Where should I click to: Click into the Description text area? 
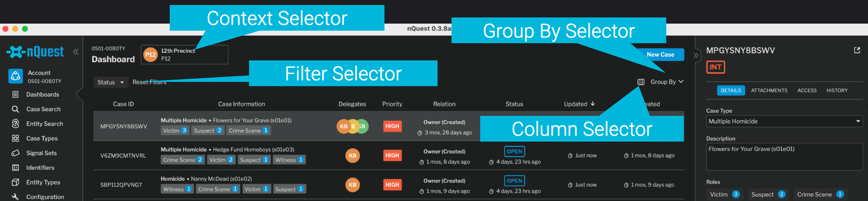point(784,156)
